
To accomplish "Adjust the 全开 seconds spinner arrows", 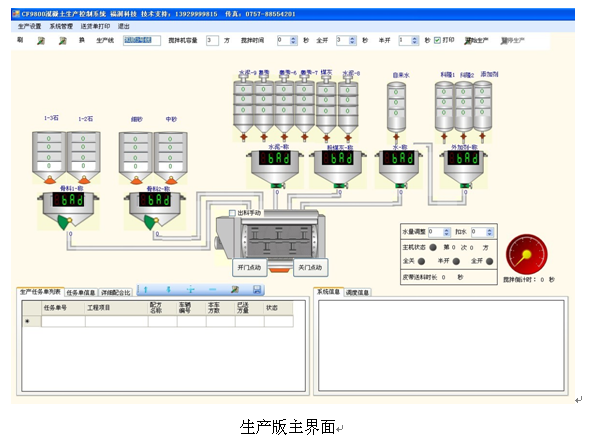I will click(352, 40).
